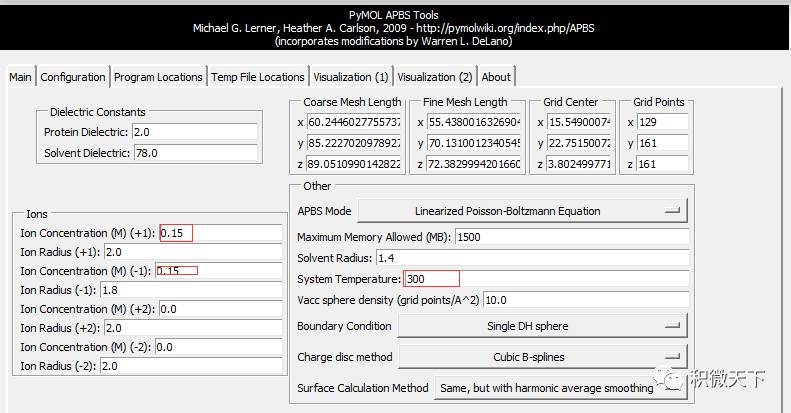Click Coarse Mesh Length z field
The image size is (791, 413).
coord(354,164)
